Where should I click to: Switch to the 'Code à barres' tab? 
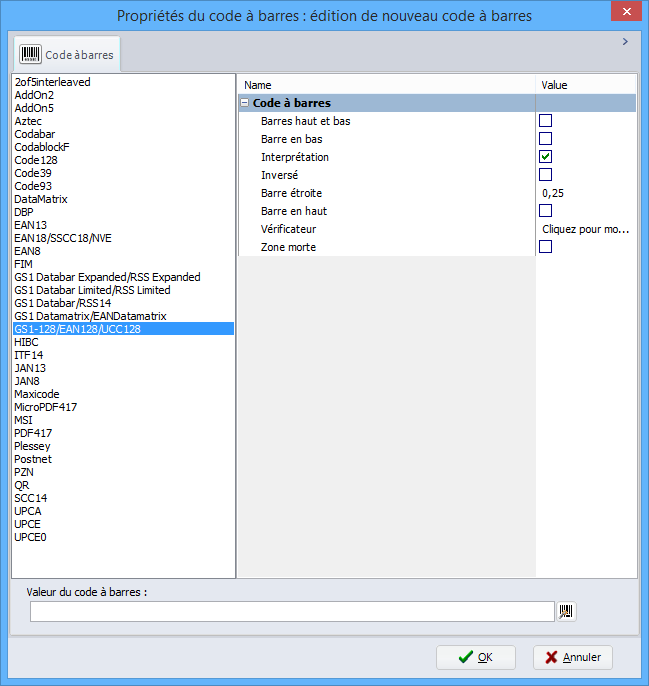tap(67, 55)
